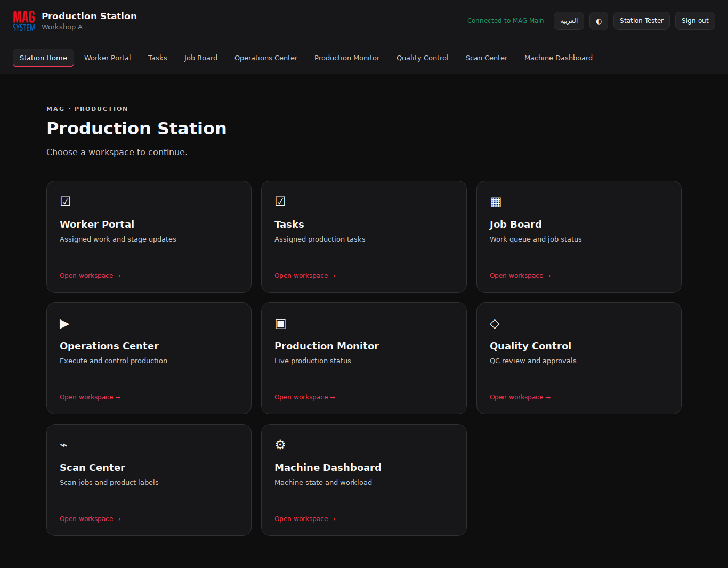Screen dimensions: 728x568
Task: Open workspace link in Production Monitor card
Action: coord(305,397)
